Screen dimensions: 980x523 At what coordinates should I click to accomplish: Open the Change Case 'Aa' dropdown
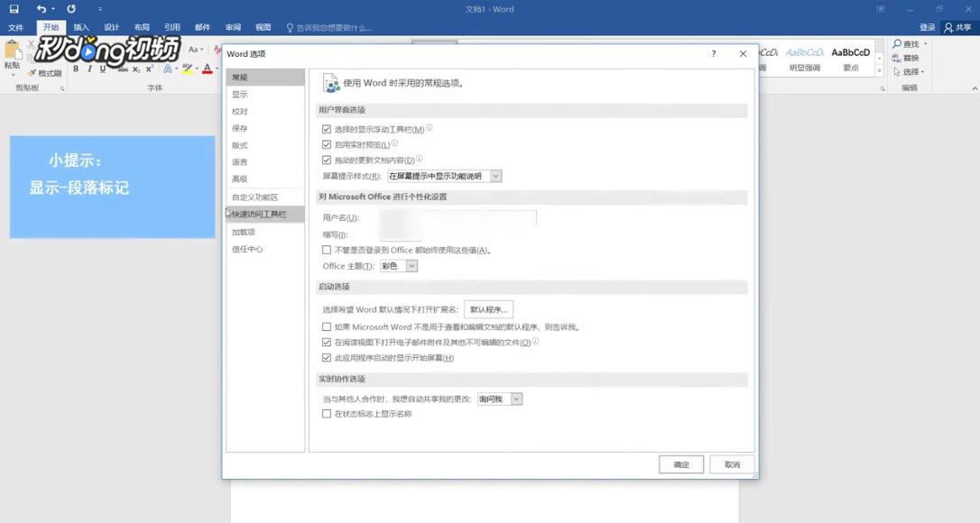point(196,50)
